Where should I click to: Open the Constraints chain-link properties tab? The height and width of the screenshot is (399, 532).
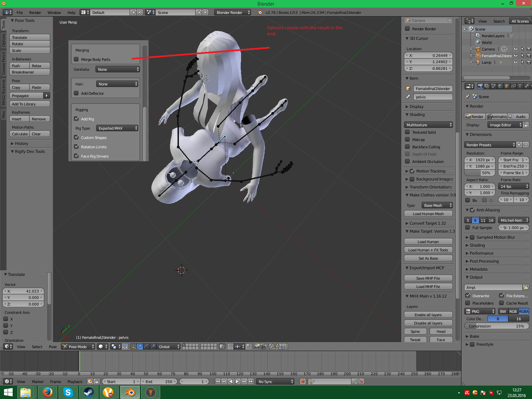click(513, 86)
